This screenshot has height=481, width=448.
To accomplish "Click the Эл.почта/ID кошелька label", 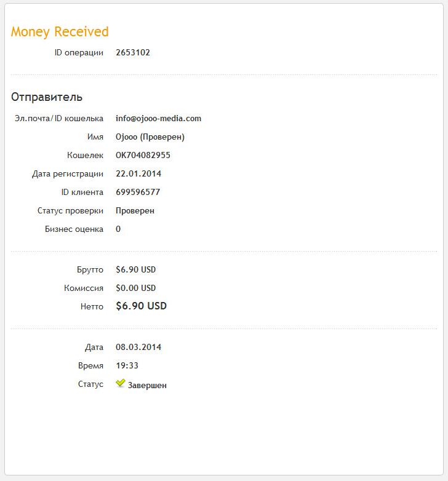I will click(x=59, y=118).
